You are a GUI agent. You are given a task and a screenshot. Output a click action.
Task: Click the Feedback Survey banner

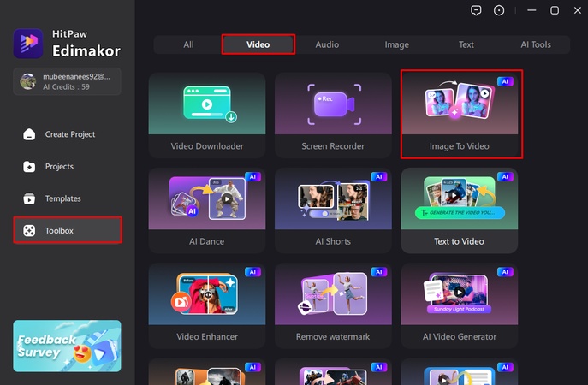pyautogui.click(x=67, y=346)
